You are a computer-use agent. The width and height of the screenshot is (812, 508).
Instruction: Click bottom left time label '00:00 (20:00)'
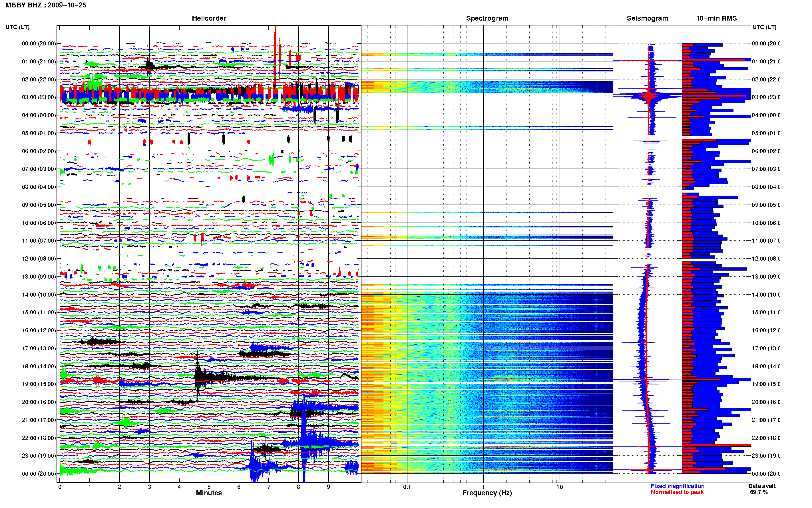coord(39,474)
